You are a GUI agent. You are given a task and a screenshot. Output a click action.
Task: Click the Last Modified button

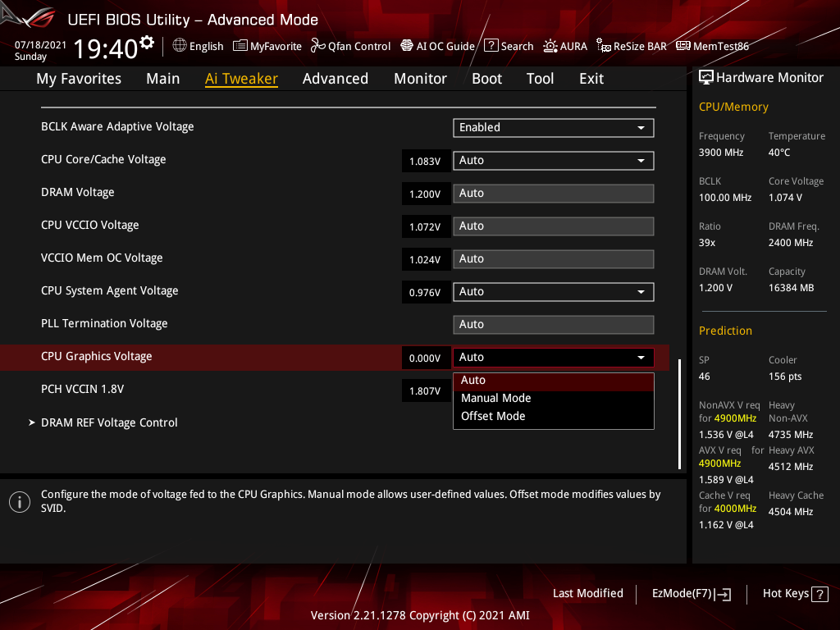coord(588,593)
